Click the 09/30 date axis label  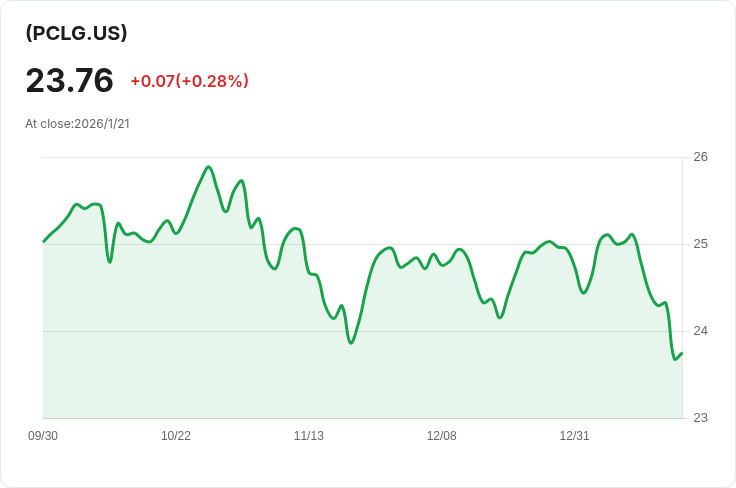point(43,436)
